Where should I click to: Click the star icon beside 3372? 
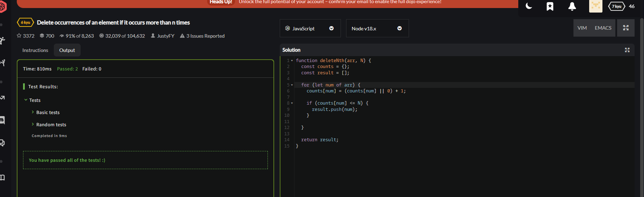[19, 36]
